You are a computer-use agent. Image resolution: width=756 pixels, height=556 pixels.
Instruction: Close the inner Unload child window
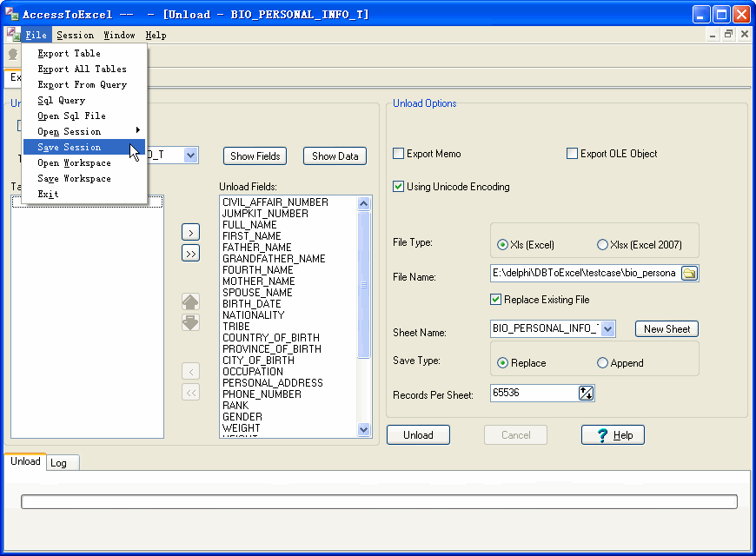pyautogui.click(x=745, y=34)
